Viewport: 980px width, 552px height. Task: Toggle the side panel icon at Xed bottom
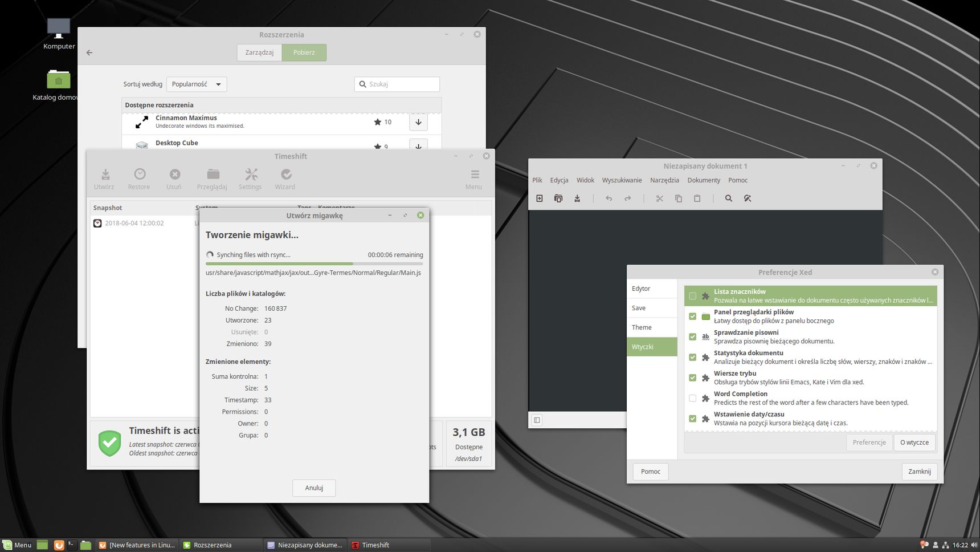[x=537, y=420]
